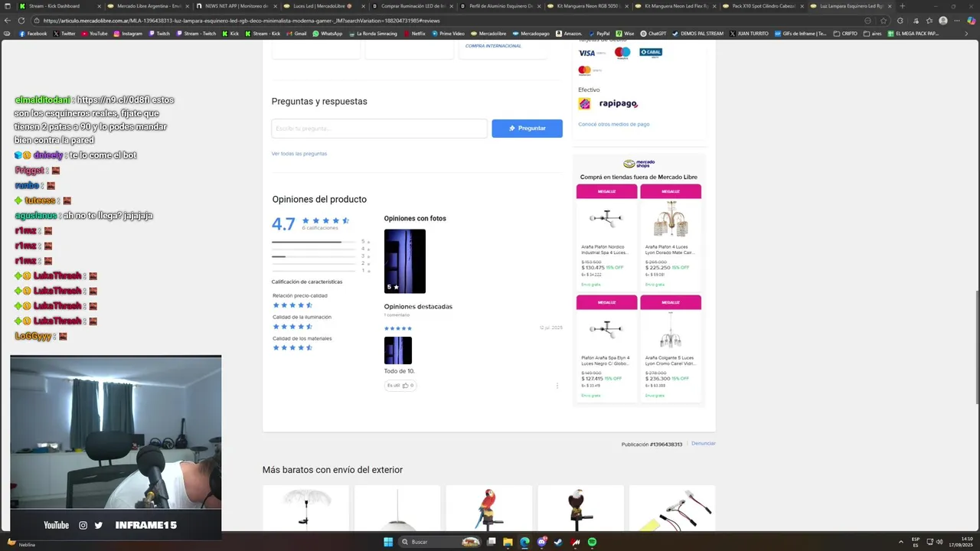Click the Visa card logo
The height and width of the screenshot is (551, 980).
pos(586,53)
